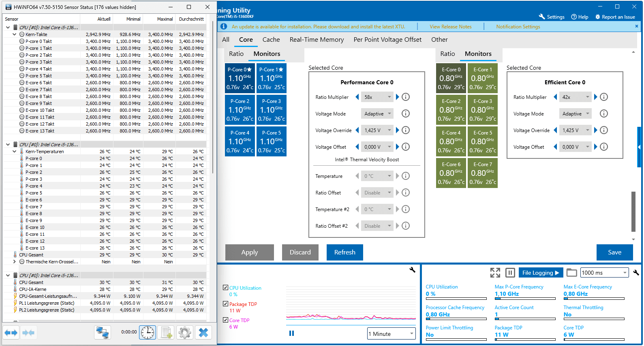Close HWiNFO sensors with blue X icon
Image resolution: width=644 pixels, height=346 pixels.
pyautogui.click(x=203, y=333)
